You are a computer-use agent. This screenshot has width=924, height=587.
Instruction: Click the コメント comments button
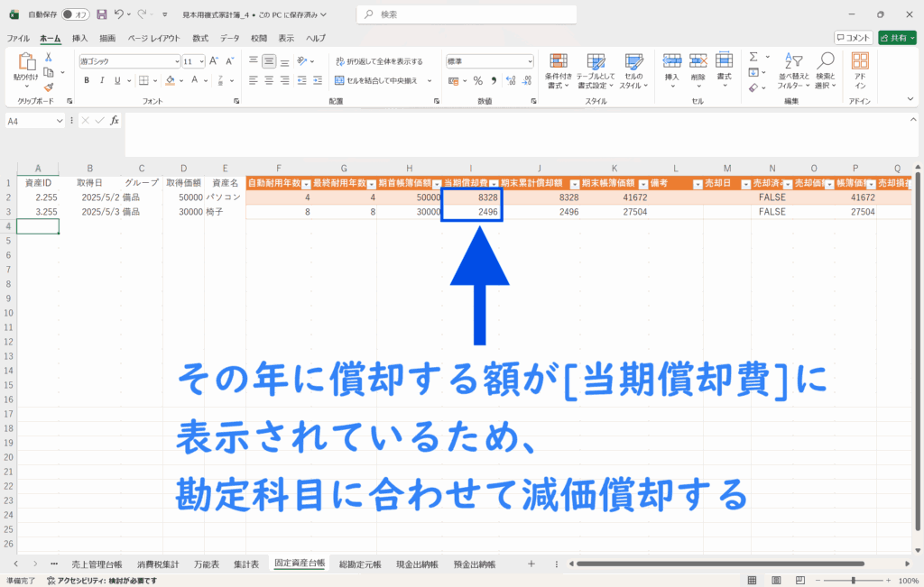[x=853, y=38]
